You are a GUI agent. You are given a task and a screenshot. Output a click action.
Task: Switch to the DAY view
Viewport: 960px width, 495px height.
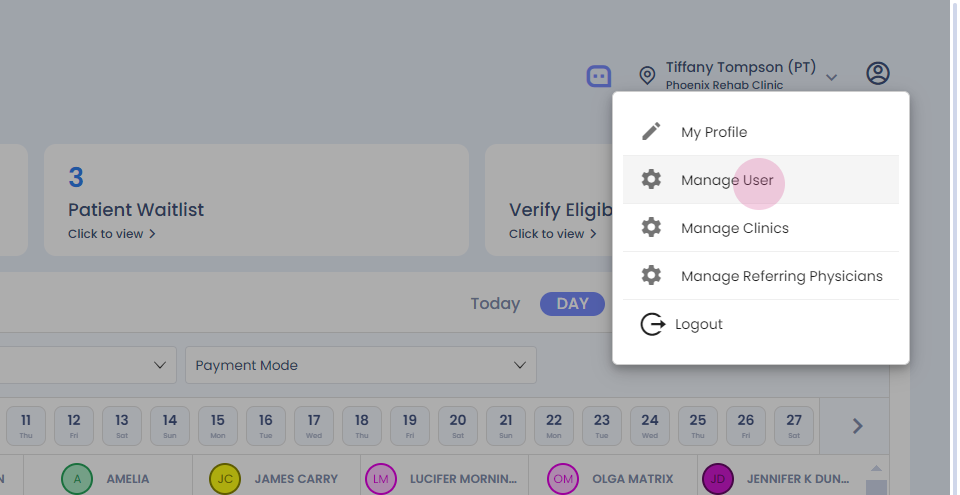click(x=572, y=304)
